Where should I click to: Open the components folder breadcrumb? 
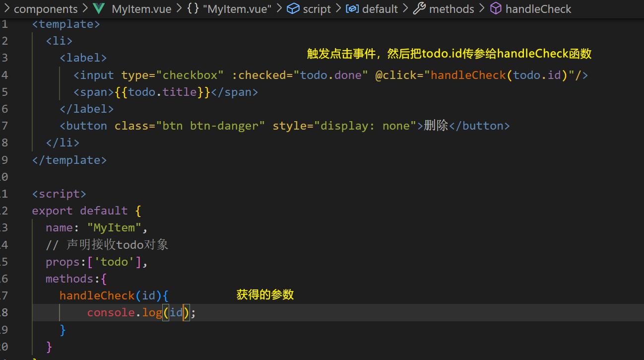pos(46,9)
